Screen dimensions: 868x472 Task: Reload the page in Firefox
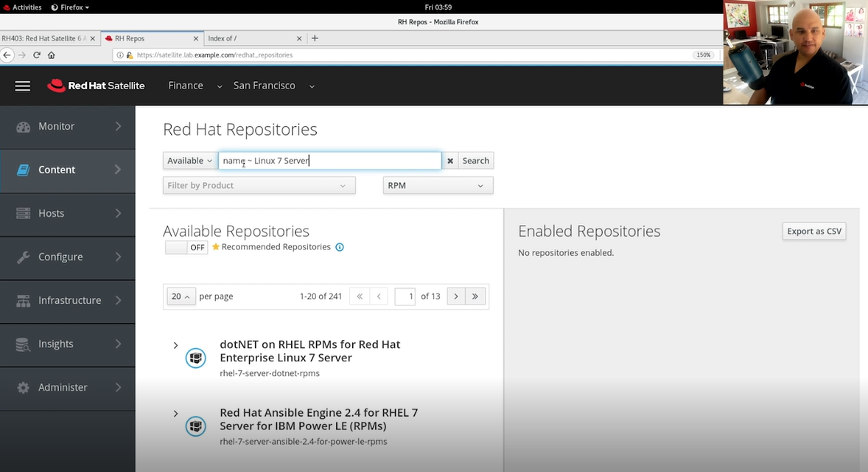click(37, 55)
